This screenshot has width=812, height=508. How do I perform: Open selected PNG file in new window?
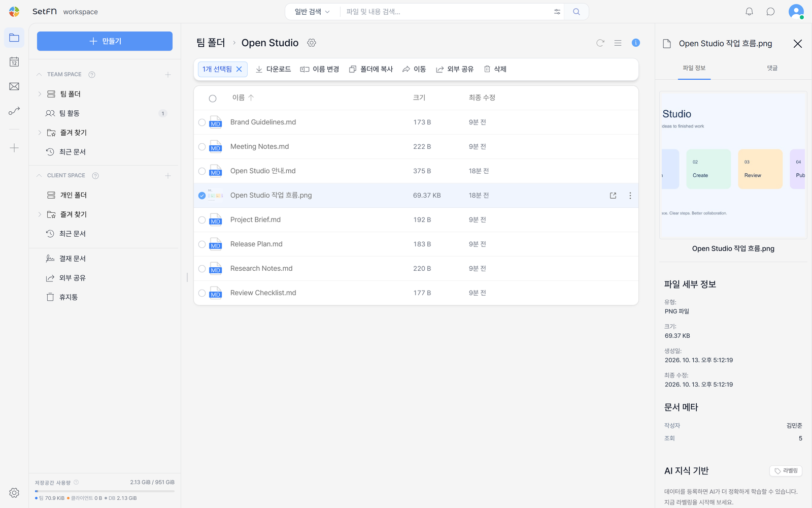click(613, 196)
